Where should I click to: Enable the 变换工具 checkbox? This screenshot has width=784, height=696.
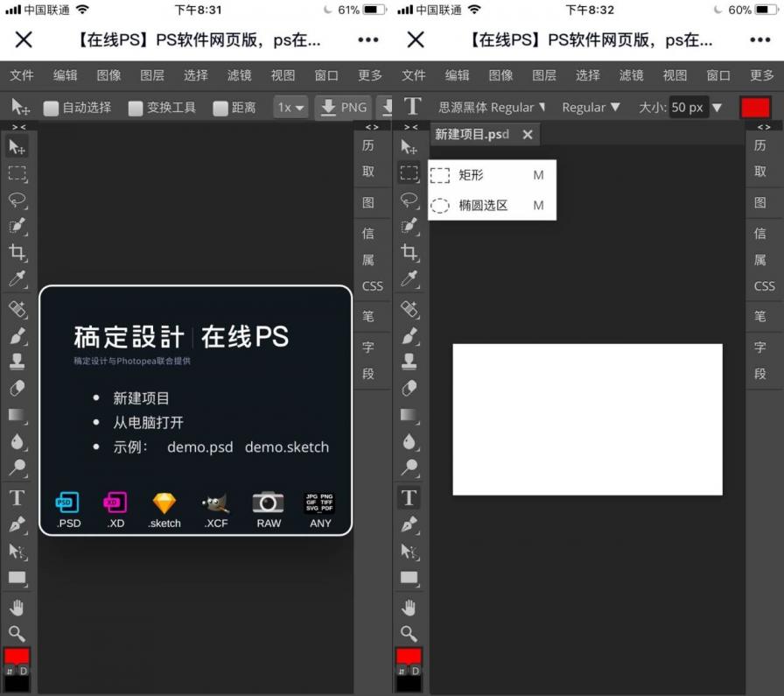[135, 108]
